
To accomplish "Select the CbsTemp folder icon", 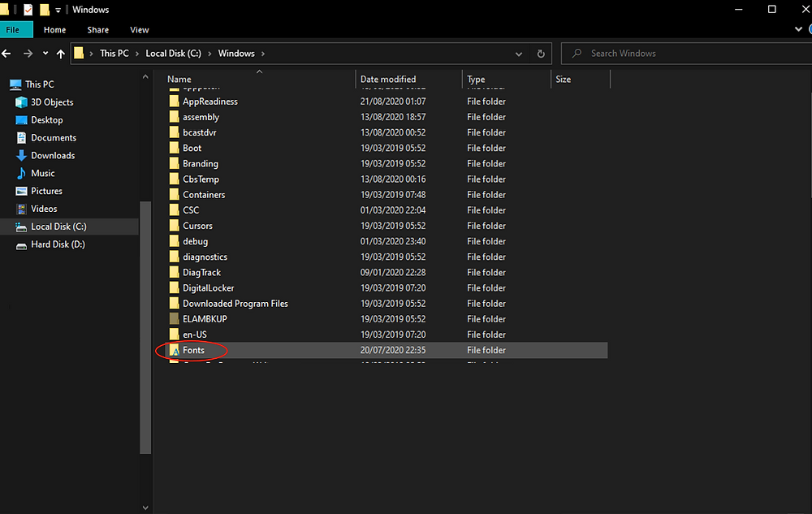I will click(175, 179).
